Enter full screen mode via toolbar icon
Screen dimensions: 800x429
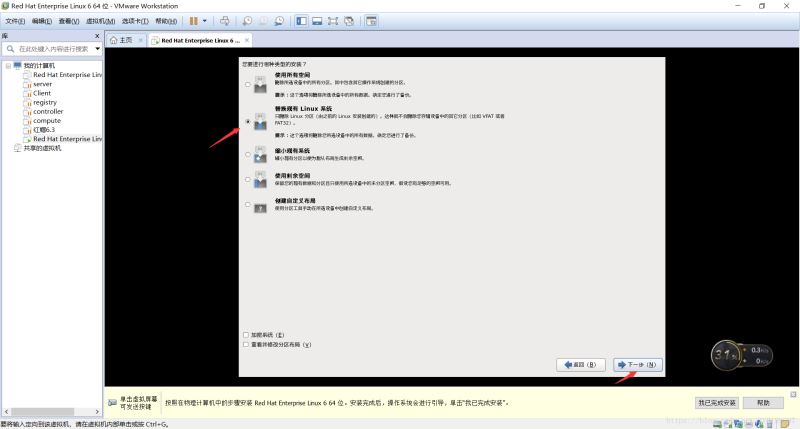(x=332, y=20)
